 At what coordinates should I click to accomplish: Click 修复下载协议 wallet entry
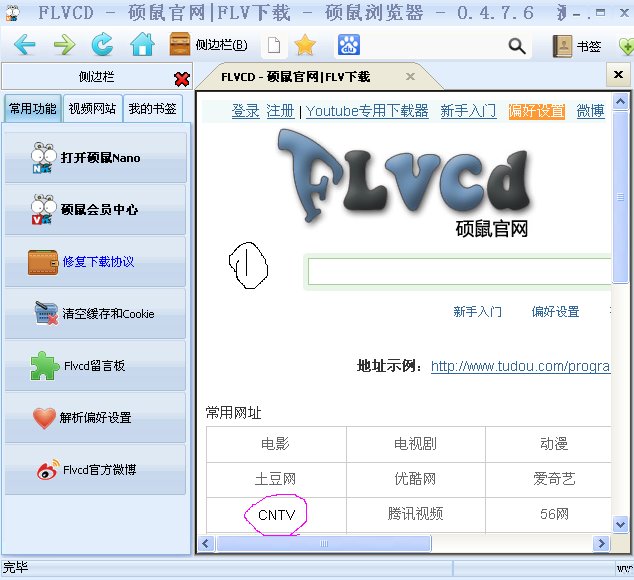[95, 261]
